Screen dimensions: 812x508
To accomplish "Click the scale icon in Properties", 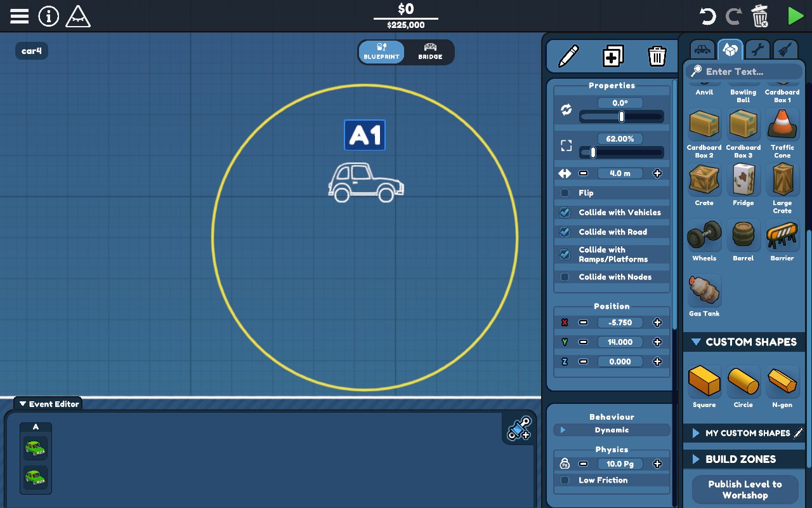I will pyautogui.click(x=566, y=145).
